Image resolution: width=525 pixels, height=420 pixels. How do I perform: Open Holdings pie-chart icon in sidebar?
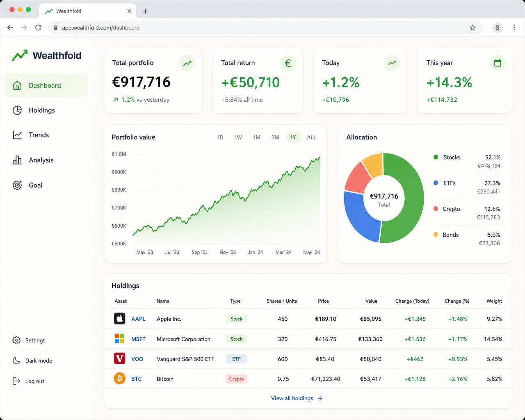click(x=17, y=110)
